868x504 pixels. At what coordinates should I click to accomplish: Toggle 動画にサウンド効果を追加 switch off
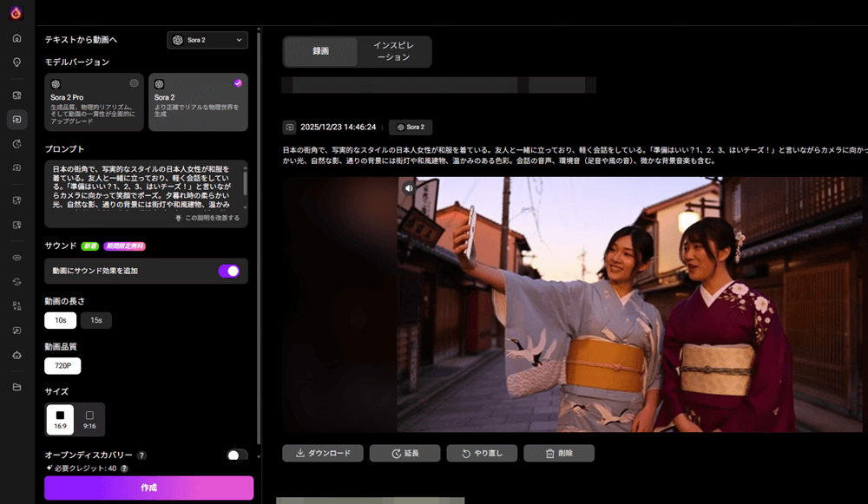pyautogui.click(x=228, y=271)
